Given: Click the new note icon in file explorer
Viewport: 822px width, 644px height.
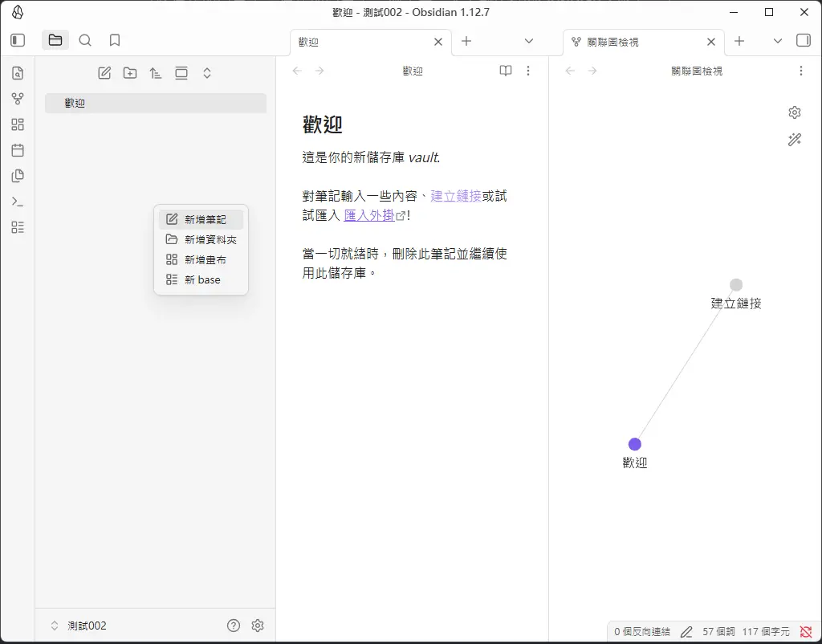Looking at the screenshot, I should pos(104,73).
